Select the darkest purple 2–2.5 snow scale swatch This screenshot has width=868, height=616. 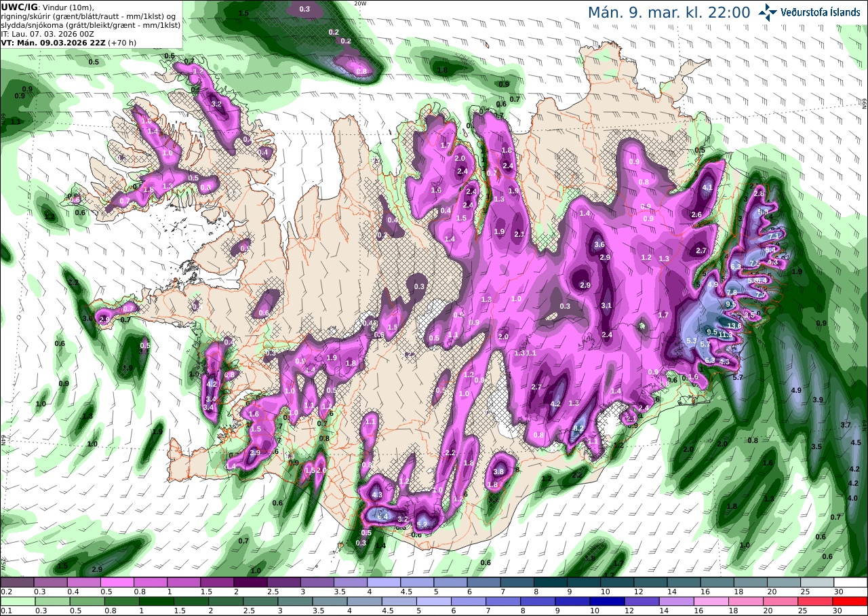click(x=250, y=582)
